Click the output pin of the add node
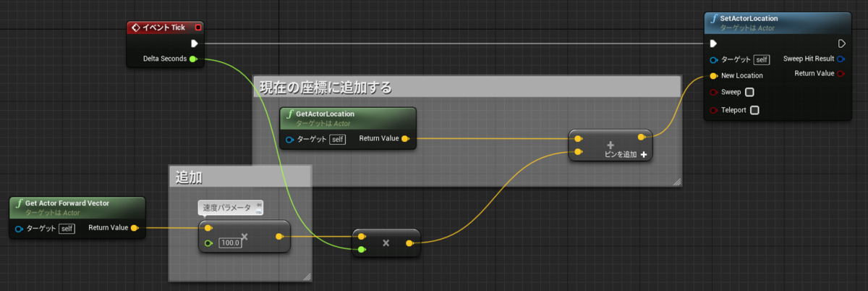The width and height of the screenshot is (868, 291). tap(642, 136)
